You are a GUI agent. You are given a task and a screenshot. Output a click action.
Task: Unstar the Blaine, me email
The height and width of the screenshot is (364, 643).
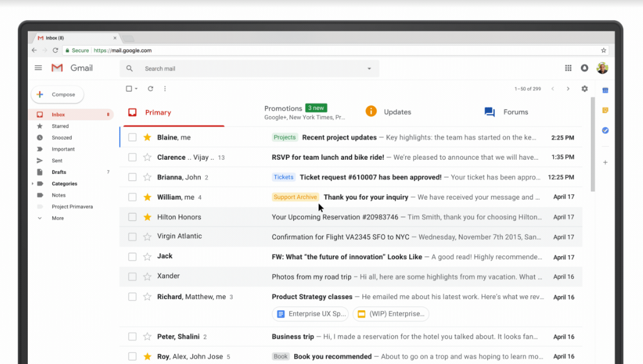pyautogui.click(x=147, y=137)
